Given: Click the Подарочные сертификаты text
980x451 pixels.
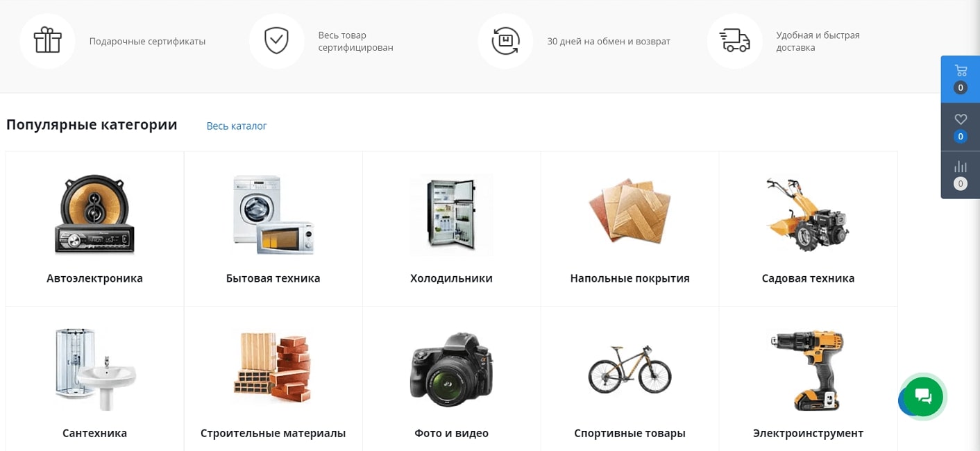Looking at the screenshot, I should click(148, 41).
